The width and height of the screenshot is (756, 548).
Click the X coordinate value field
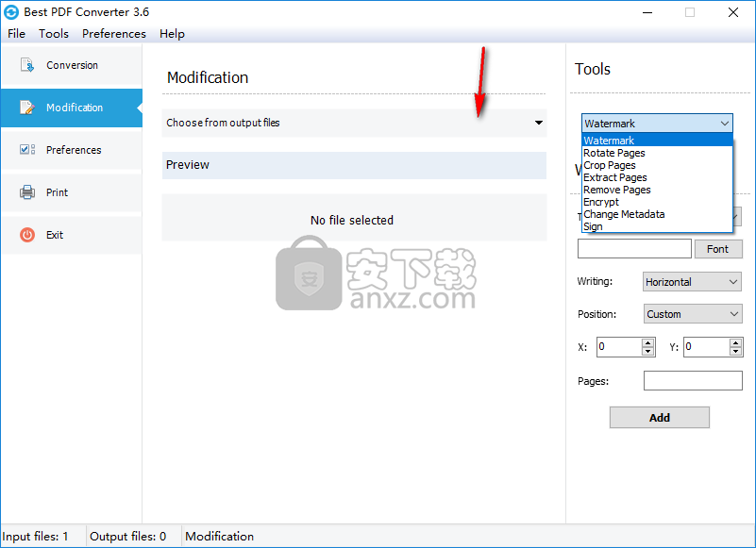[x=619, y=347]
